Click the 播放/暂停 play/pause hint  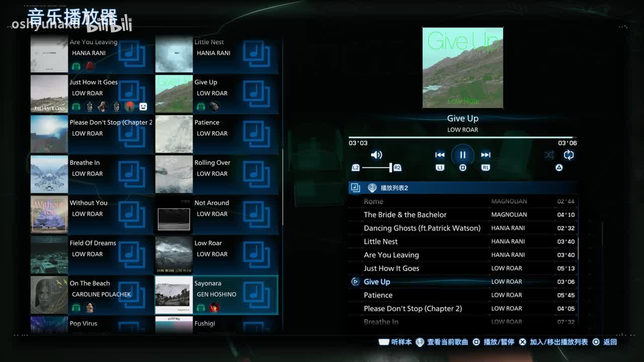point(493,342)
